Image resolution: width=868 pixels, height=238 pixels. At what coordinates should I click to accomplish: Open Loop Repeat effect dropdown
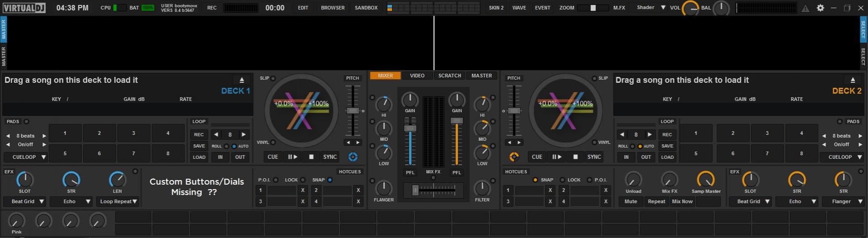tap(118, 201)
